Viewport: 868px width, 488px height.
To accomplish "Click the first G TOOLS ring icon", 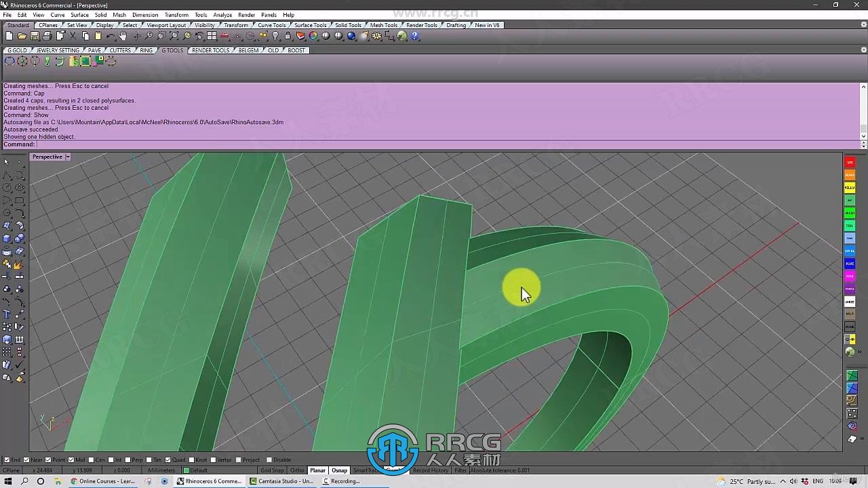I will (9, 61).
